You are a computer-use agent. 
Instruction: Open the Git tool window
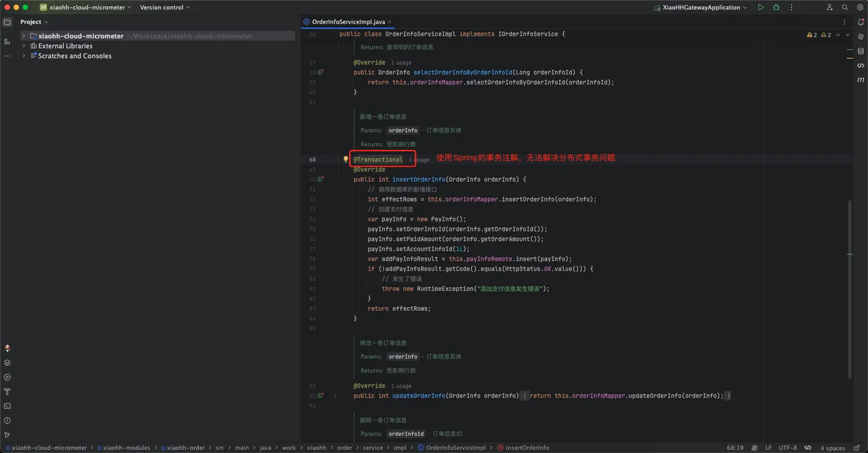(7, 435)
